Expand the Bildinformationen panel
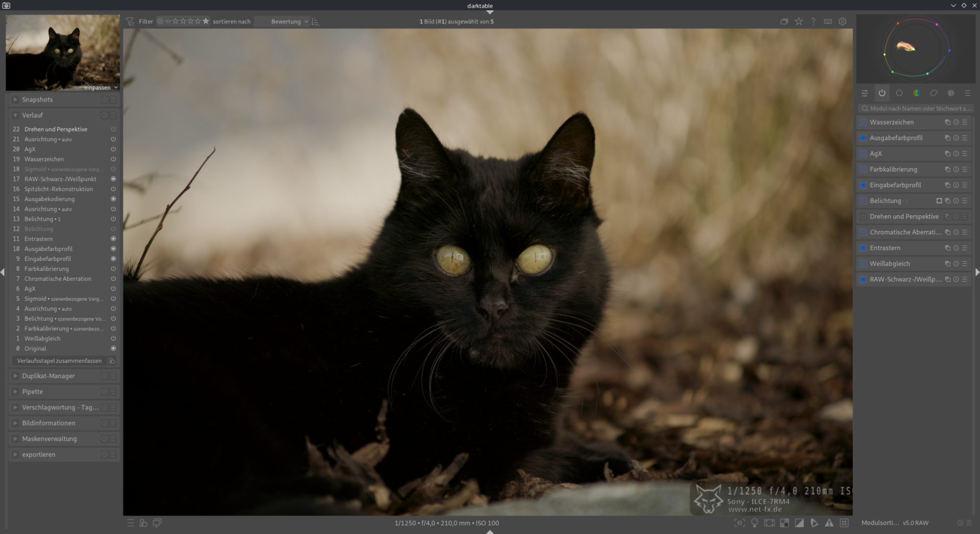The image size is (980, 534). [x=49, y=423]
